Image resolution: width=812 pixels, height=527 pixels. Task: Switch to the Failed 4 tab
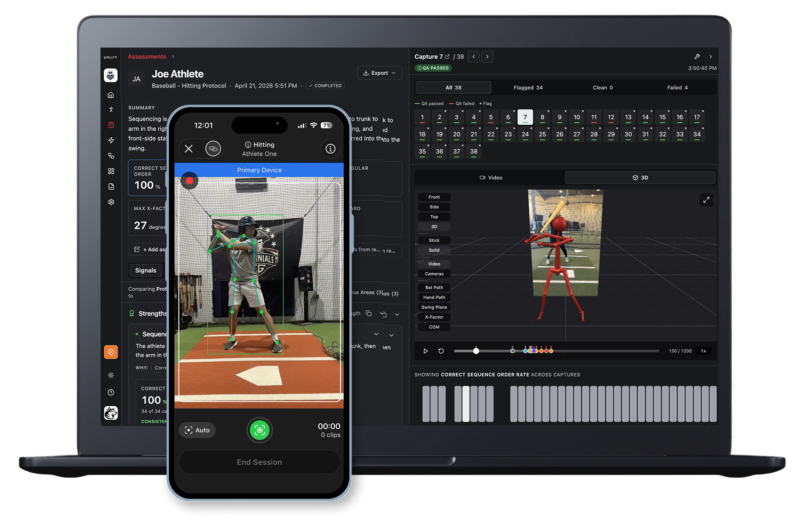(x=678, y=87)
